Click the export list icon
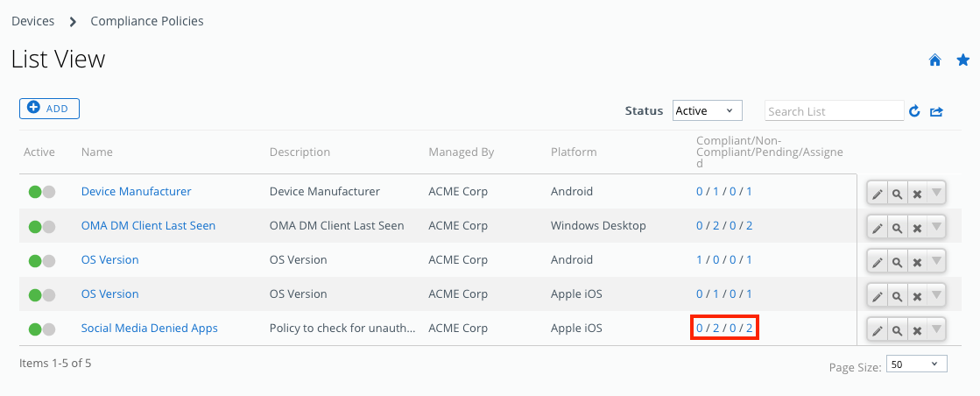This screenshot has height=396, width=980. (936, 111)
